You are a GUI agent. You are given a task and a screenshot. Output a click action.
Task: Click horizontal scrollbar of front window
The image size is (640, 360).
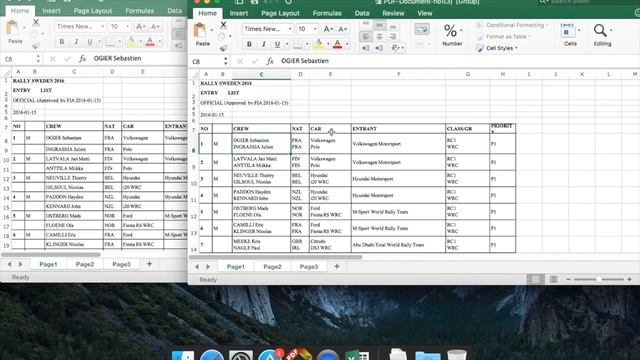(x=276, y=257)
